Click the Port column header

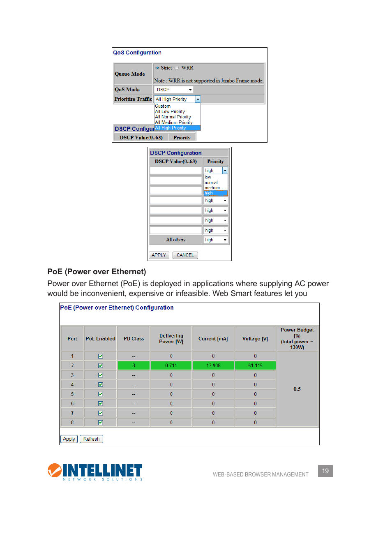coord(72,339)
